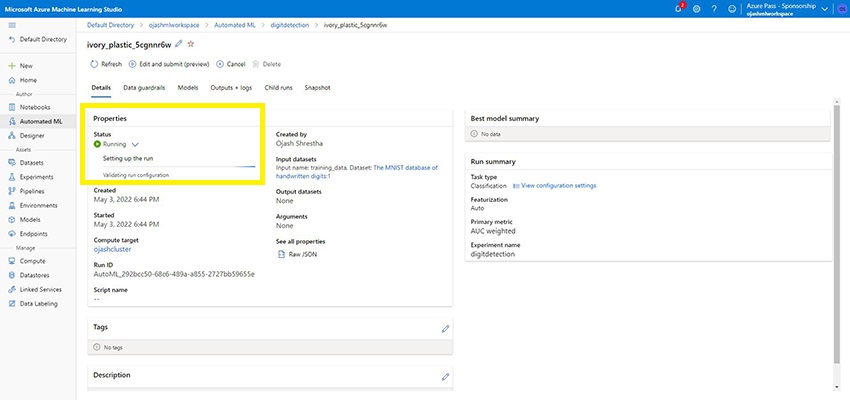
Task: Open the Outputs + logs tab
Action: 231,88
